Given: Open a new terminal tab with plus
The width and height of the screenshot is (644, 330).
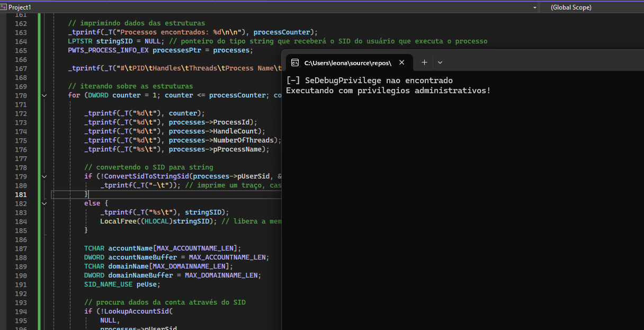Looking at the screenshot, I should [424, 63].
